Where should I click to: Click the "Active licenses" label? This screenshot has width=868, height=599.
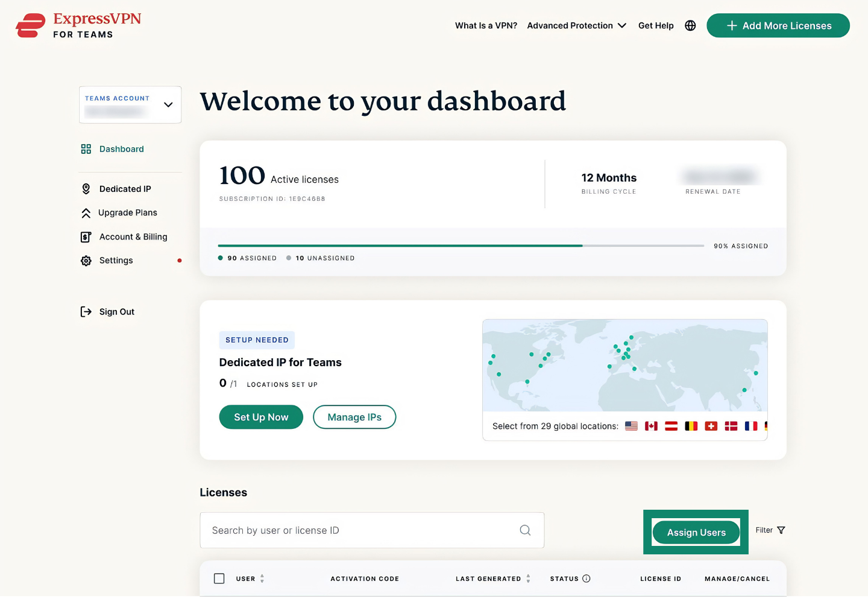(x=304, y=180)
